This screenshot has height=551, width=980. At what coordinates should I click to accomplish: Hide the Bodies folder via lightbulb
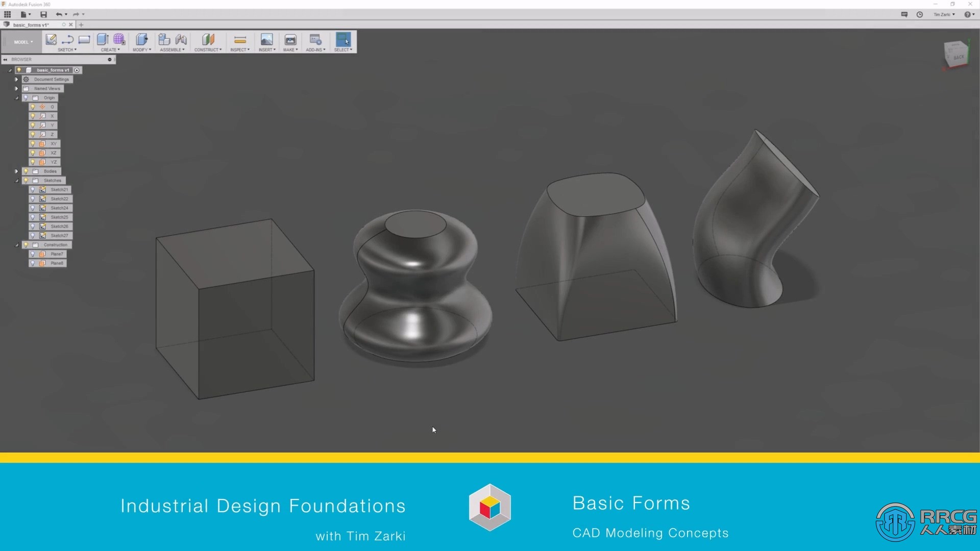point(26,171)
